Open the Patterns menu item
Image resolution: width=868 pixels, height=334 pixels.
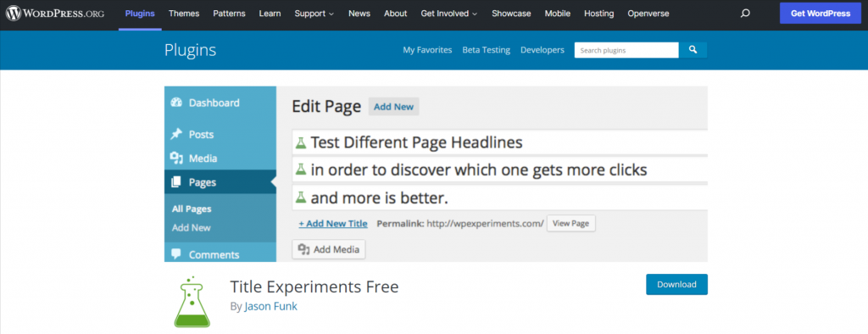pyautogui.click(x=229, y=14)
